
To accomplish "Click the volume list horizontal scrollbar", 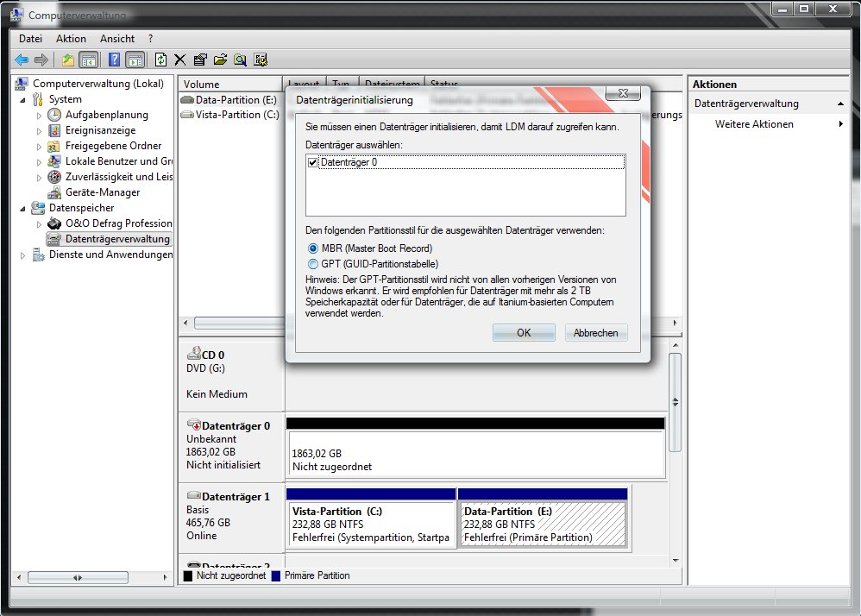I will tap(239, 323).
